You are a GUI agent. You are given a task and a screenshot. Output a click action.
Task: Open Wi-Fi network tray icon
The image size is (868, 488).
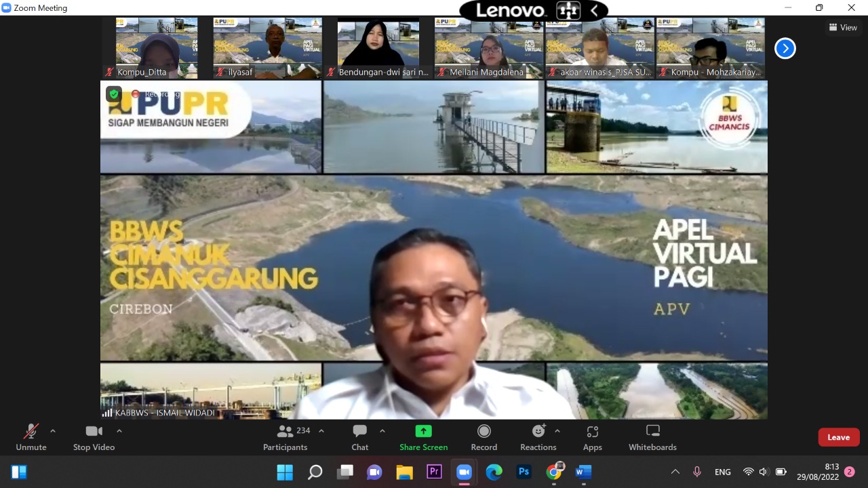tap(749, 472)
